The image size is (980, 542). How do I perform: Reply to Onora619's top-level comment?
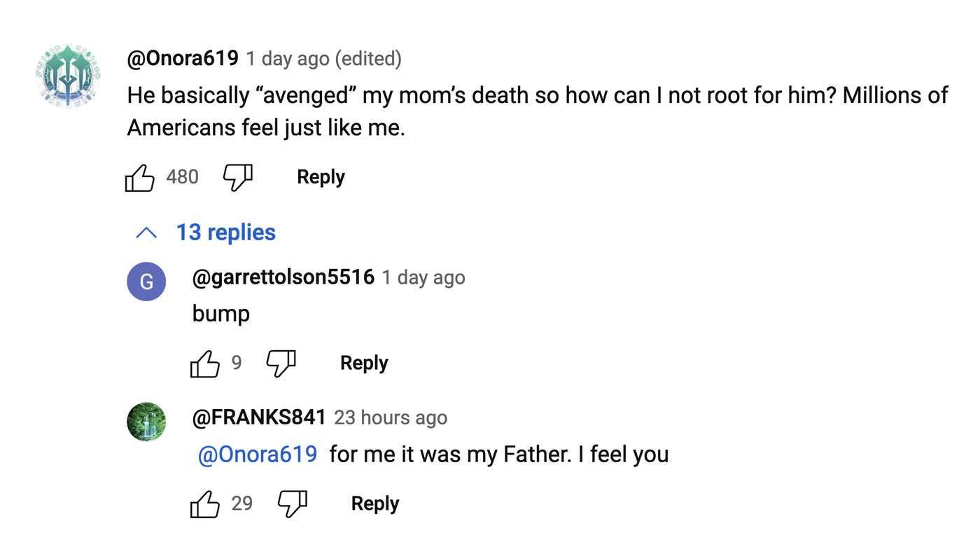[x=321, y=177]
